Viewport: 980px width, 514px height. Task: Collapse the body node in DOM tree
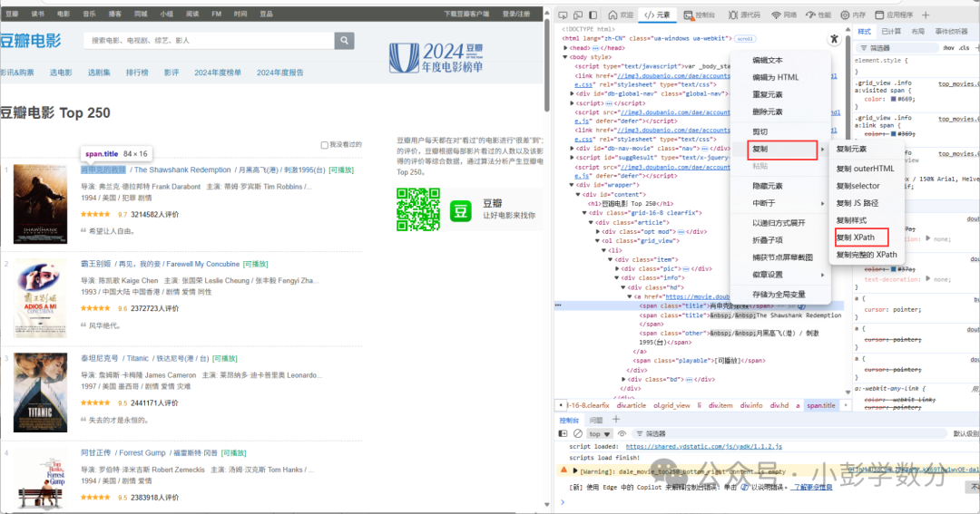point(565,57)
